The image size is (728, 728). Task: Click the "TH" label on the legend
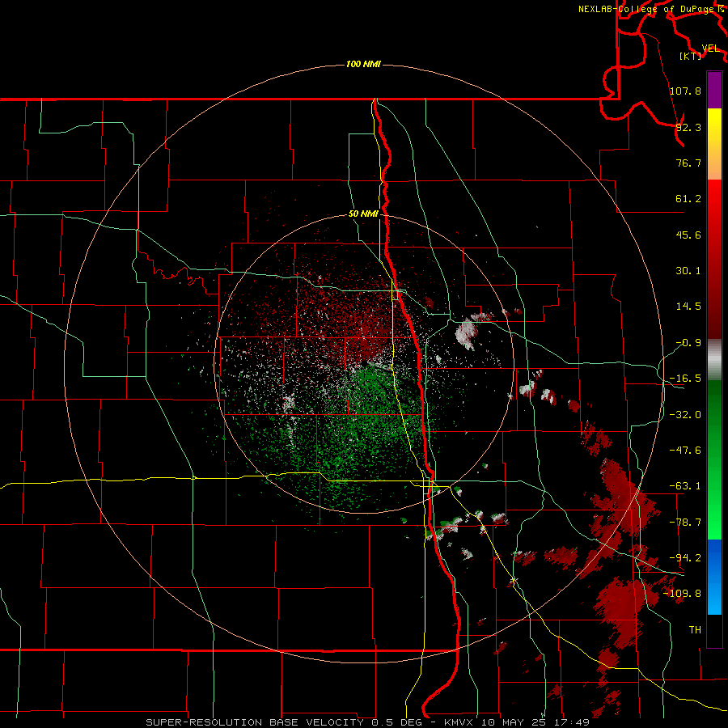pos(695,630)
